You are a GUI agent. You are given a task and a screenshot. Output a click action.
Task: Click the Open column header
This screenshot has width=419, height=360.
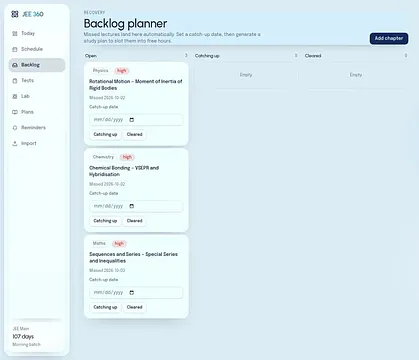click(x=91, y=56)
